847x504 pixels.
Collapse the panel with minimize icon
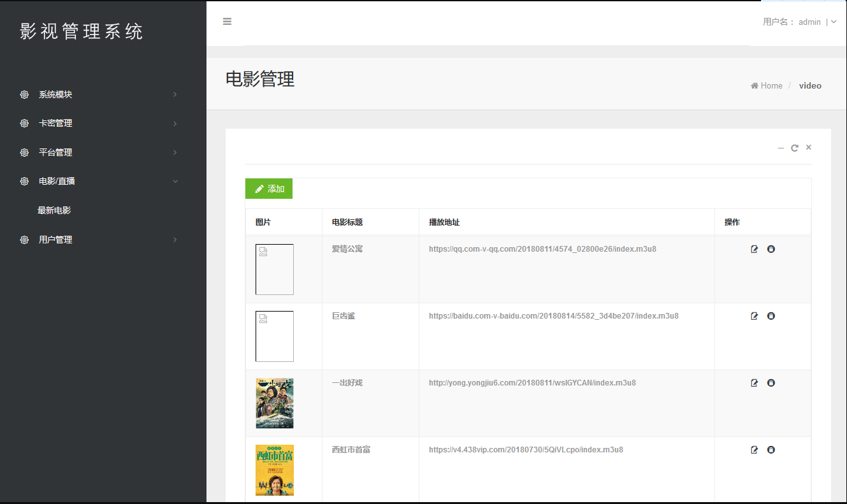tap(781, 148)
